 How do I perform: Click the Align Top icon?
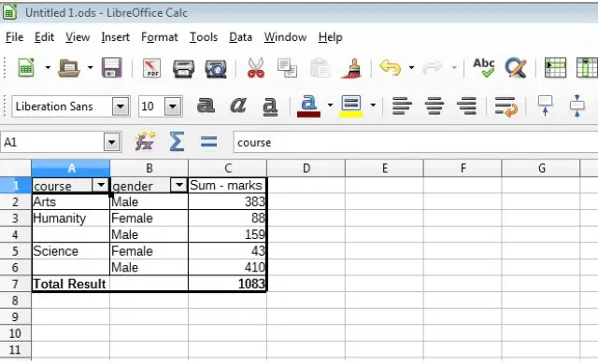click(545, 105)
